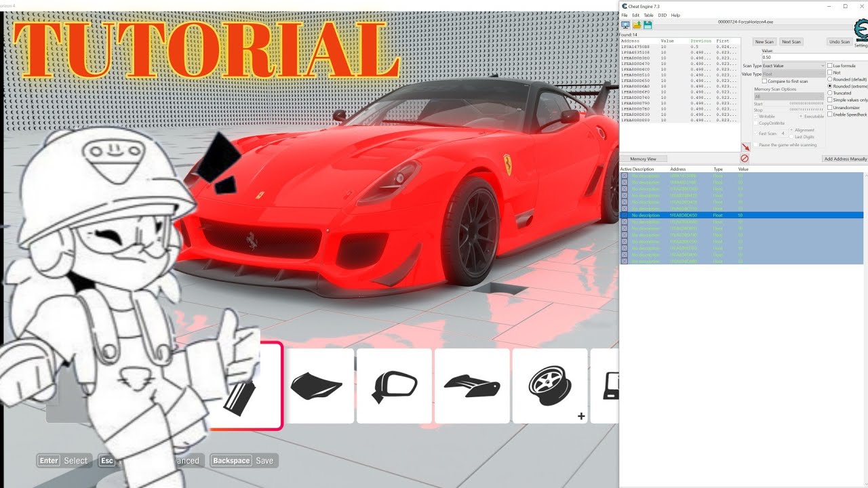Image resolution: width=868 pixels, height=488 pixels.
Task: Open the Memory Scan Options All dropdown
Action: [x=789, y=96]
